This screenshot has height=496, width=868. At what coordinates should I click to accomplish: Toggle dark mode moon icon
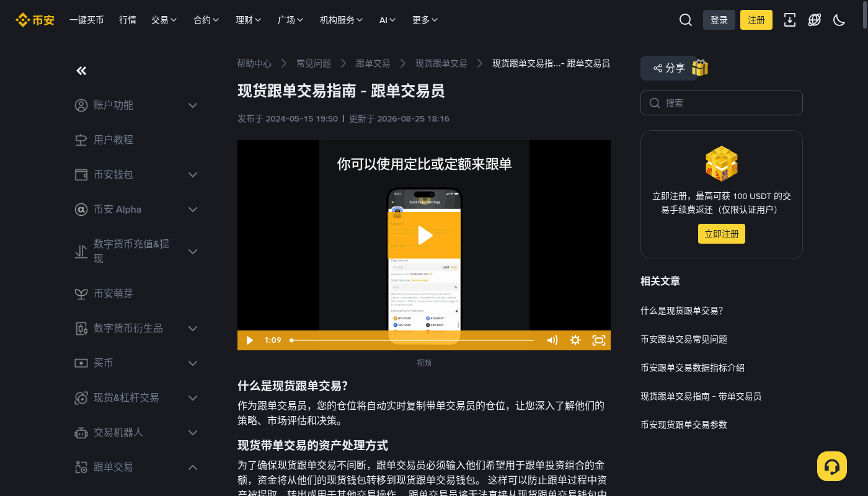point(839,20)
